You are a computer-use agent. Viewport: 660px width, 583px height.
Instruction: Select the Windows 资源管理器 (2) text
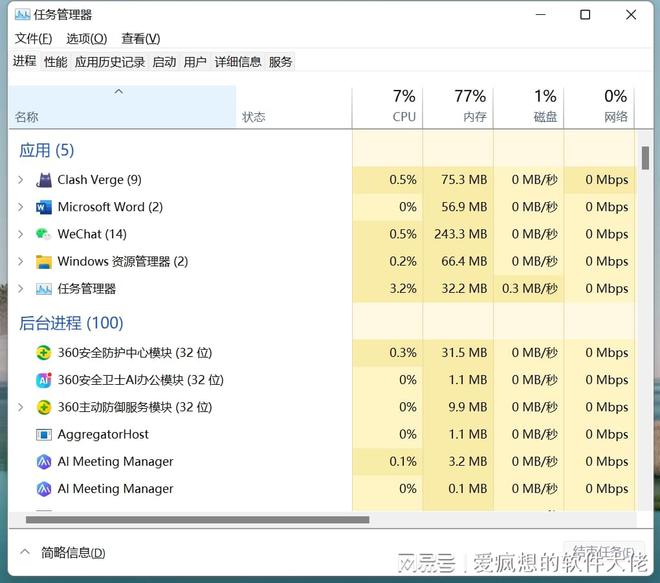123,261
